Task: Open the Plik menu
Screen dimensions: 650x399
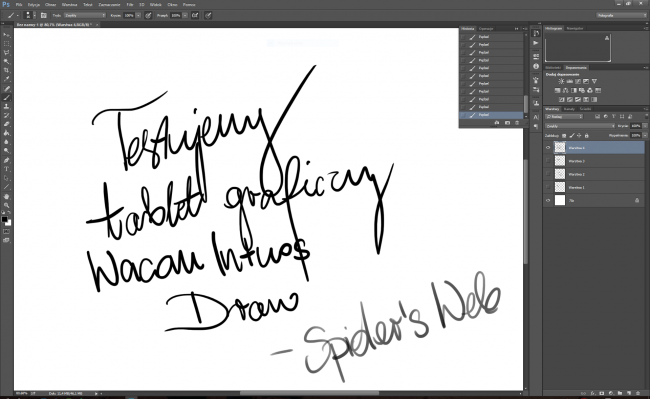Action: pos(19,5)
